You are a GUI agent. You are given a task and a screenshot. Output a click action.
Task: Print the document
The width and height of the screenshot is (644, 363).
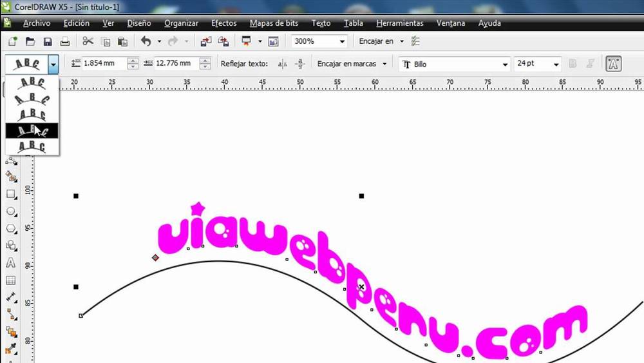coord(65,41)
